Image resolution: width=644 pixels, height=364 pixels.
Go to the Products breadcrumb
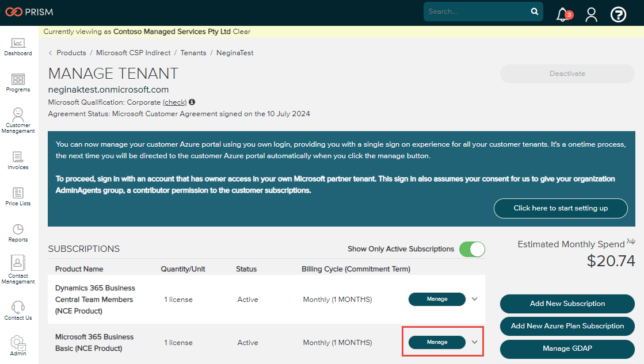point(71,53)
